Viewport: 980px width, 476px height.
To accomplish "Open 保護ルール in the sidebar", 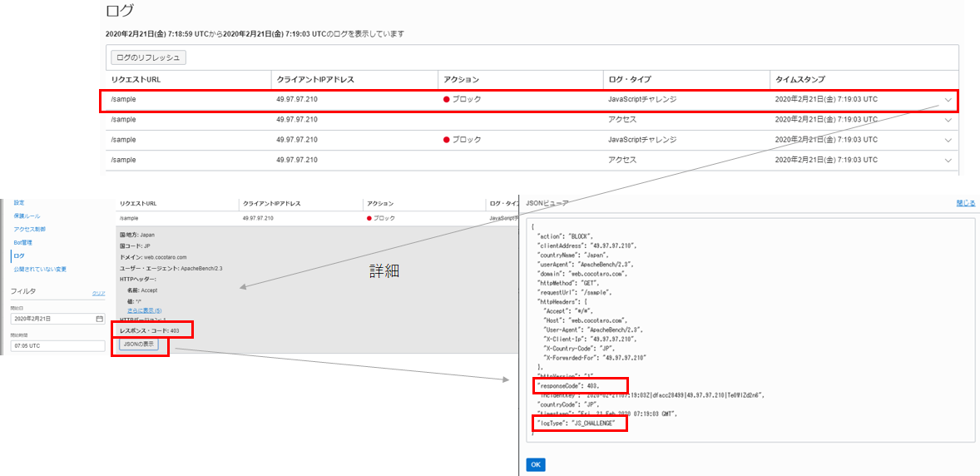I will [27, 216].
